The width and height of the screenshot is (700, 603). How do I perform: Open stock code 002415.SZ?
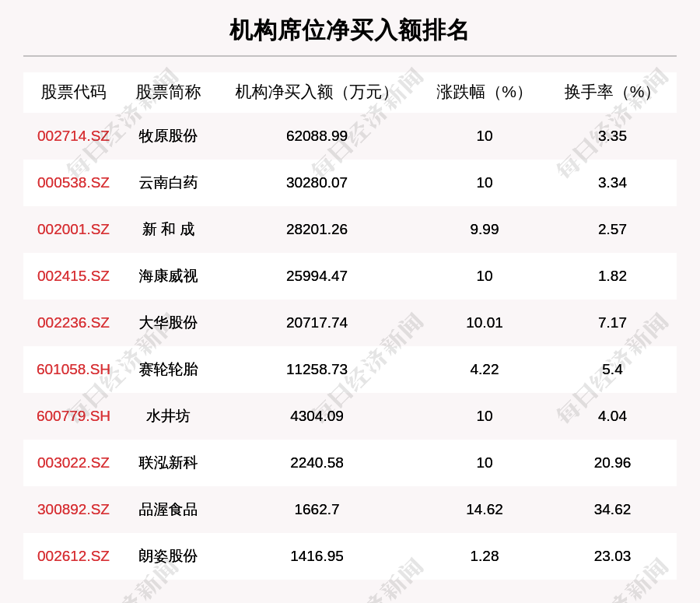click(74, 276)
